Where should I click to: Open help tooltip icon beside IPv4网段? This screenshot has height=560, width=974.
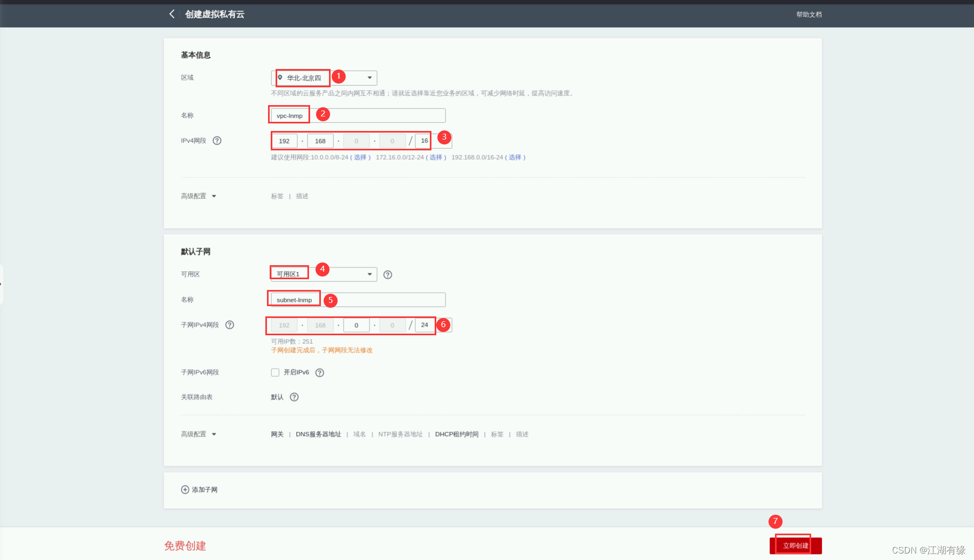pos(217,140)
